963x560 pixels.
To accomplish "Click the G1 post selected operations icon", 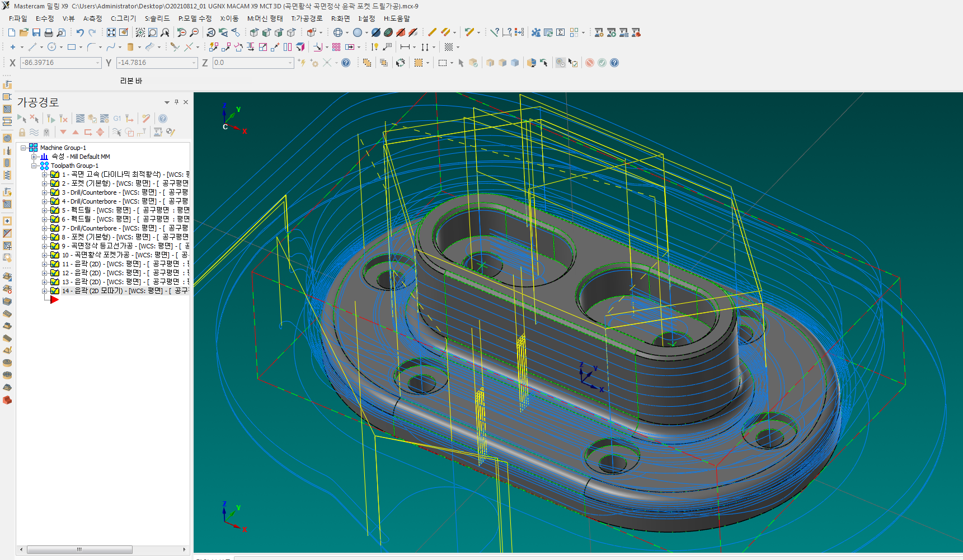I will click(117, 119).
